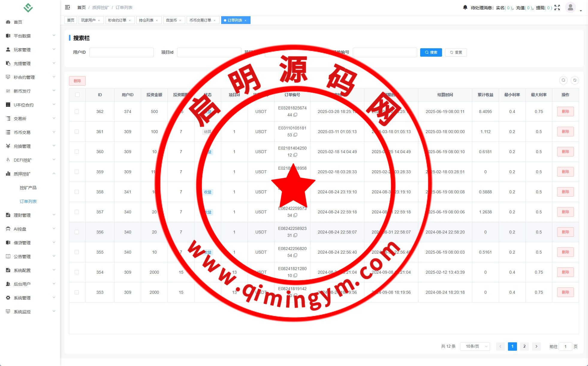This screenshot has height=366, width=588.
Task: Open 挖矿产品 submenu item
Action: (28, 188)
